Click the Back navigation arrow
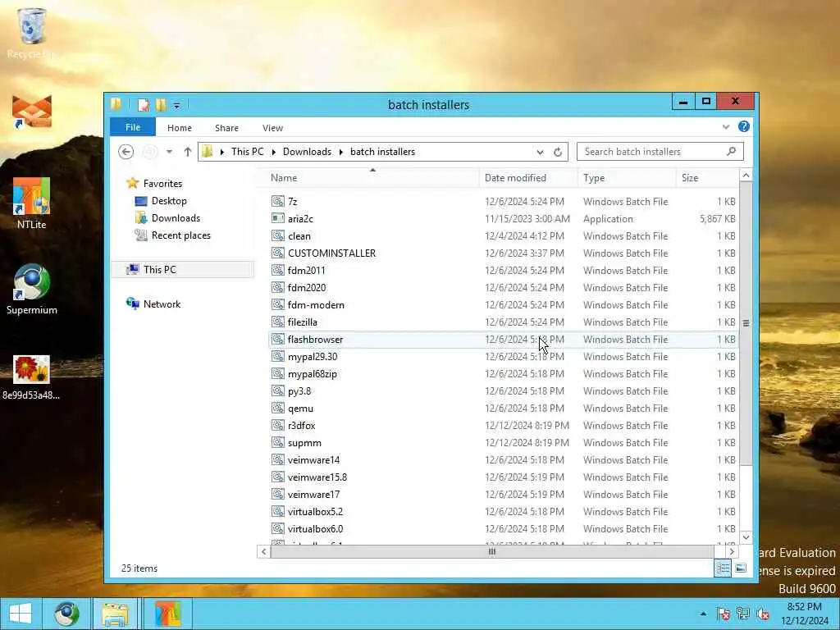The height and width of the screenshot is (630, 840). (x=126, y=152)
